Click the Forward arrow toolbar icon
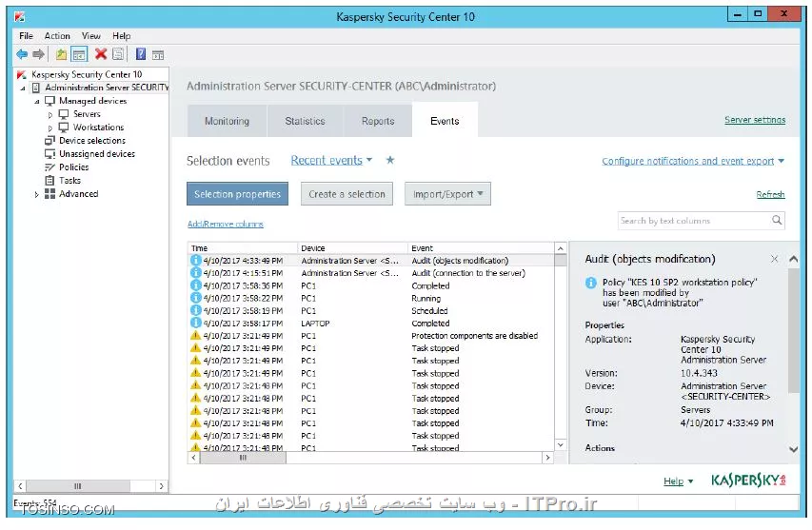This screenshot has height=530, width=812. point(38,54)
